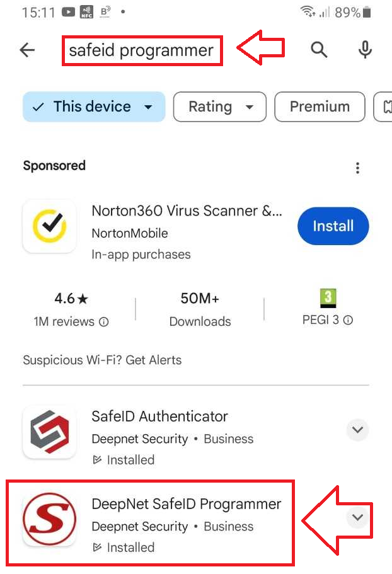The height and width of the screenshot is (574, 392).
Task: Install Norton360 Virus Scanner
Action: [x=333, y=226]
